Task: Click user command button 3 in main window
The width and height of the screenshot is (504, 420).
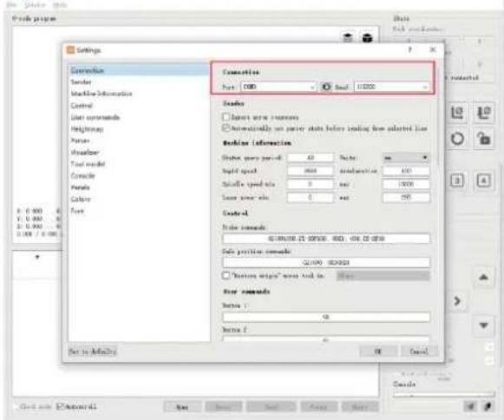Action: click(x=457, y=180)
